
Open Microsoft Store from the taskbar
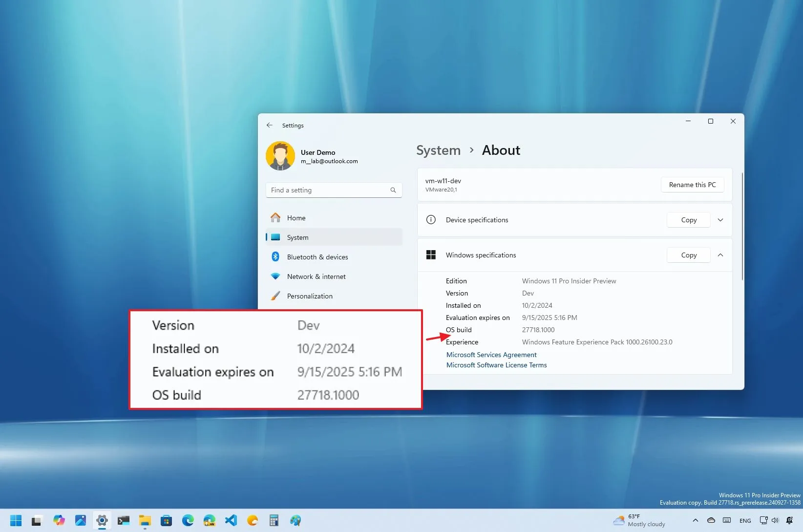point(167,520)
